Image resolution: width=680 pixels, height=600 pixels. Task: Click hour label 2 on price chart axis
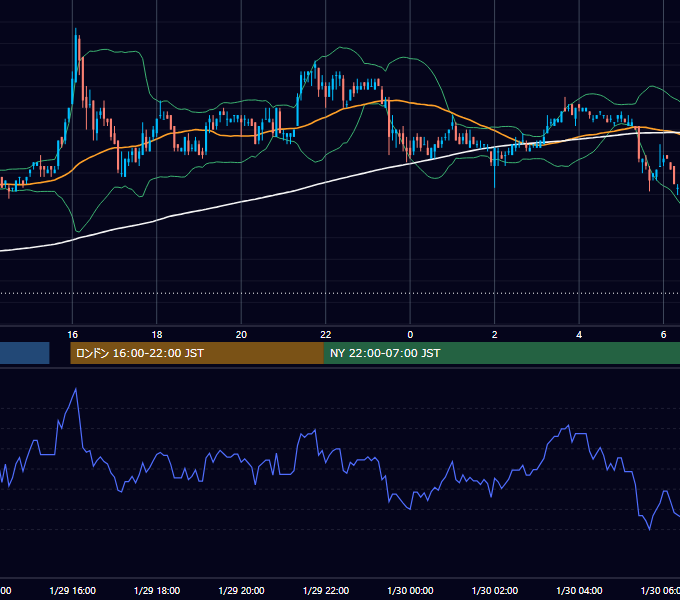click(495, 335)
